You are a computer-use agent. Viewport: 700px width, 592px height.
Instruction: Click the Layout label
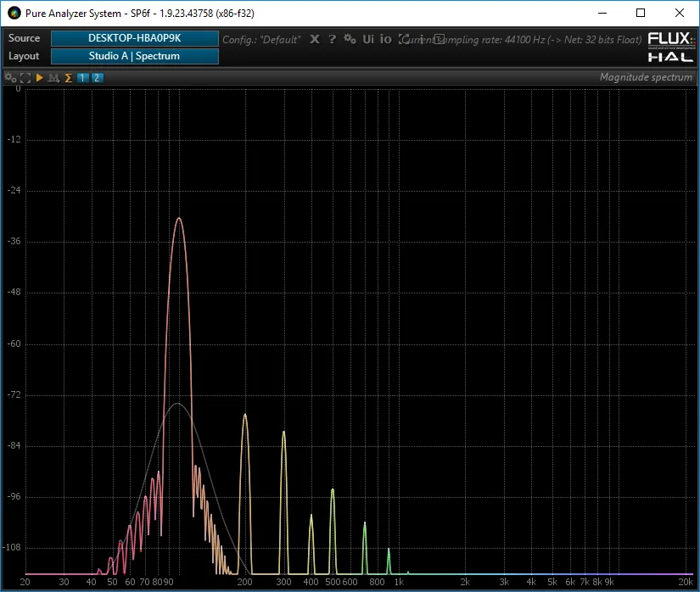pos(24,56)
